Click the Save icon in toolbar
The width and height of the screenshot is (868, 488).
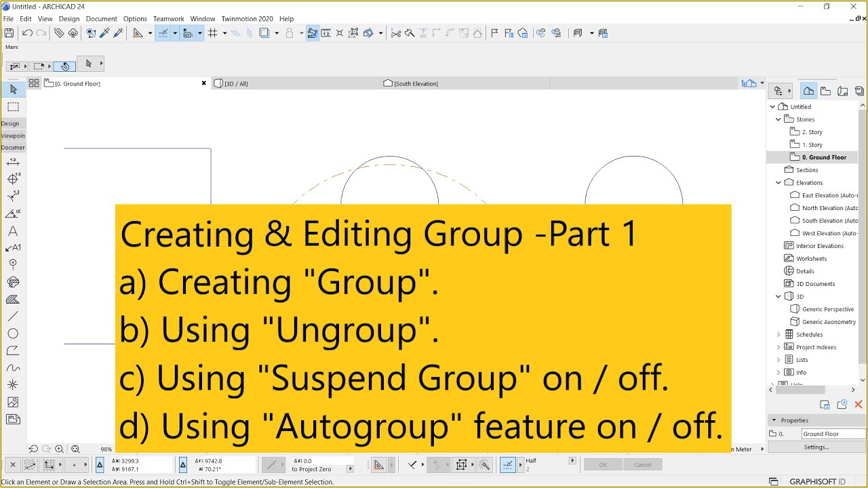(x=9, y=33)
